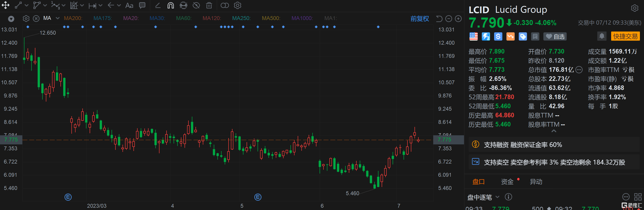Add LCID to 自选 watchlist
The image size is (644, 210).
pyautogui.click(x=555, y=37)
